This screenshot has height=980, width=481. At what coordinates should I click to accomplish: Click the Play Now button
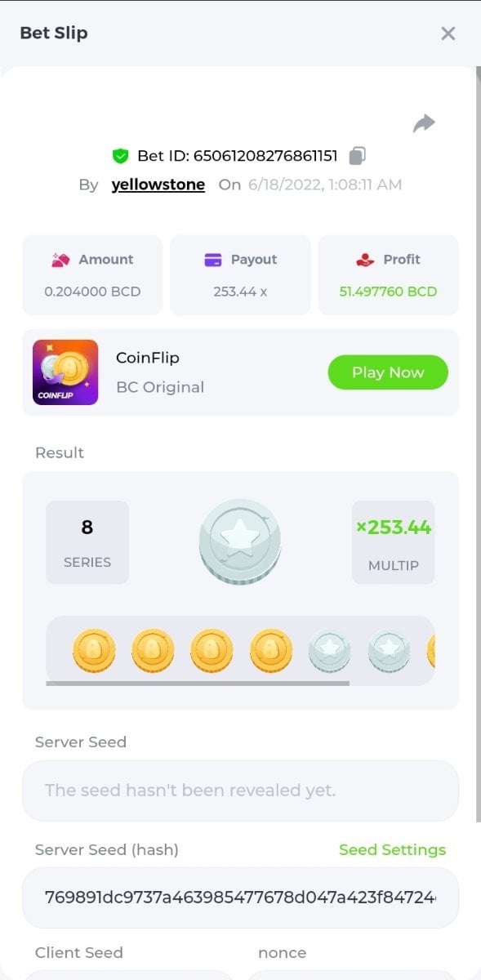(388, 372)
